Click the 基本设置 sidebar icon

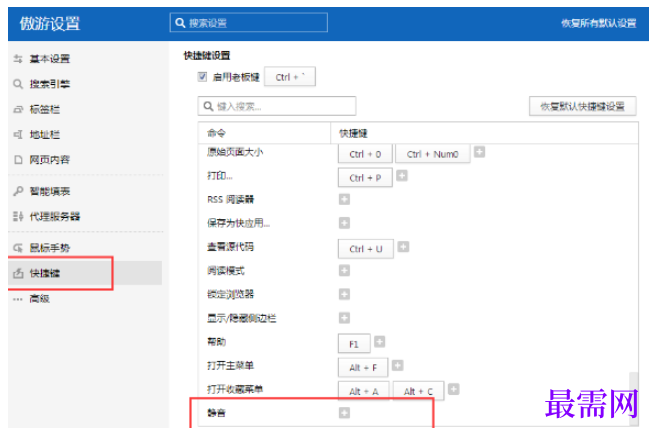18,59
